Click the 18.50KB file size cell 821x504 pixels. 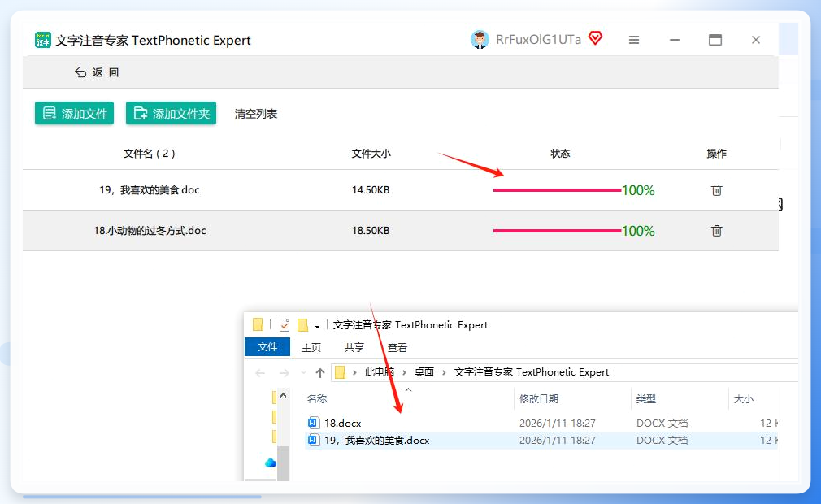(371, 231)
